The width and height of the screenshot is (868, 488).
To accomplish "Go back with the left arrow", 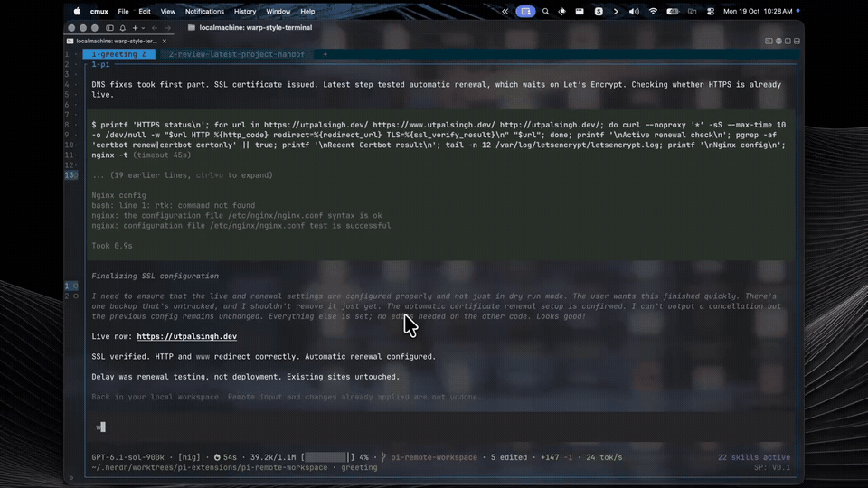I will click(x=155, y=28).
